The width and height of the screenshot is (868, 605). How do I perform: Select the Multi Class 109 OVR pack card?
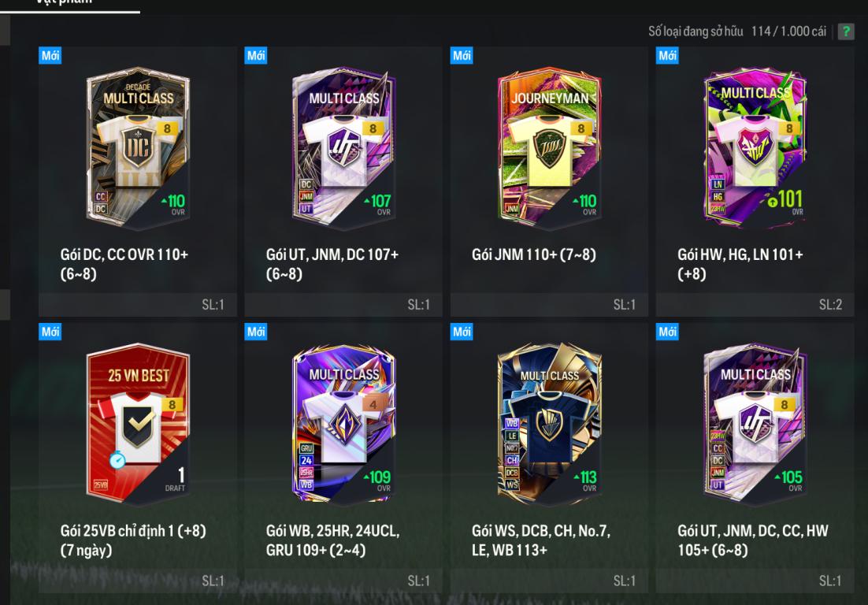(x=343, y=424)
